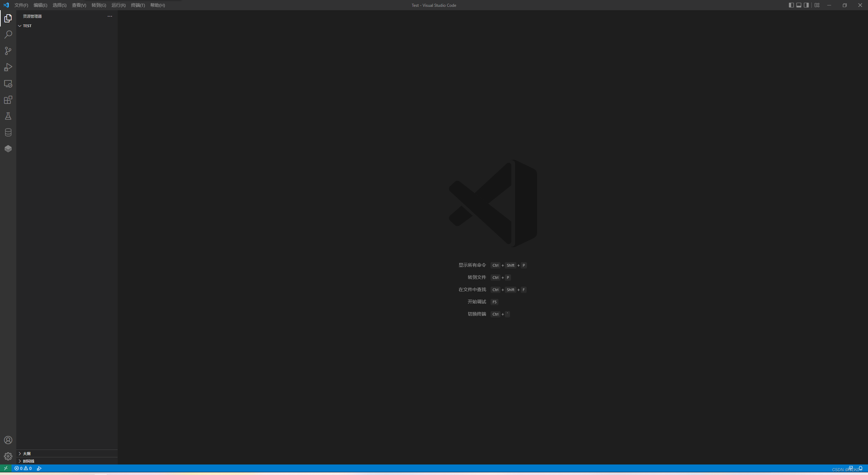
Task: Open the Testing flask view
Action: tap(8, 116)
